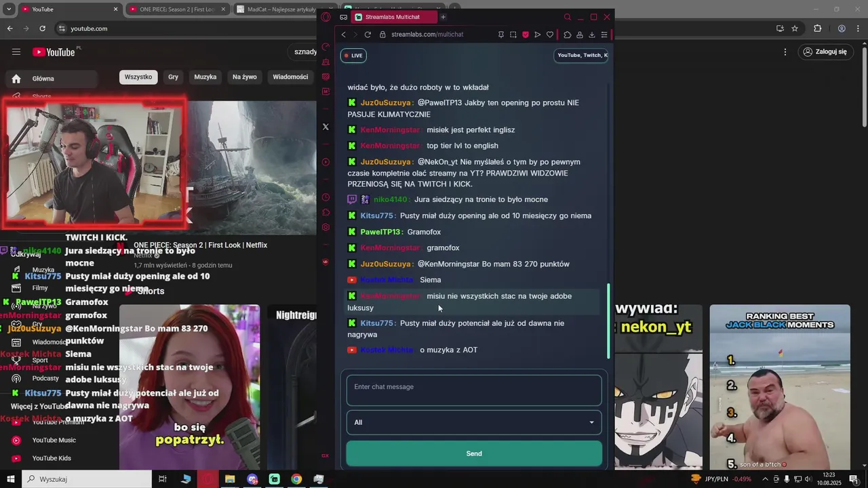Image resolution: width=868 pixels, height=488 pixels.
Task: Open Google Chrome from the taskbar
Action: [296, 479]
